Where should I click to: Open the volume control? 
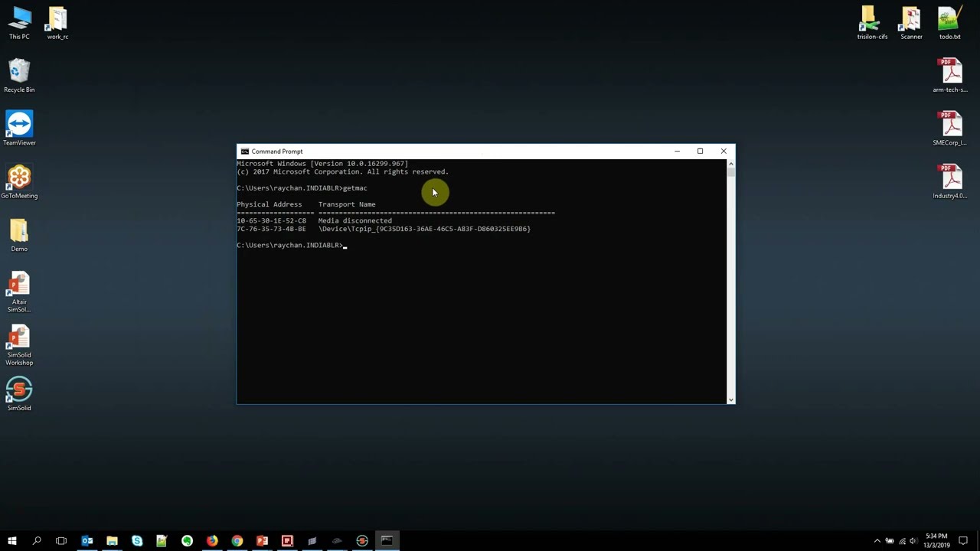[x=913, y=541]
